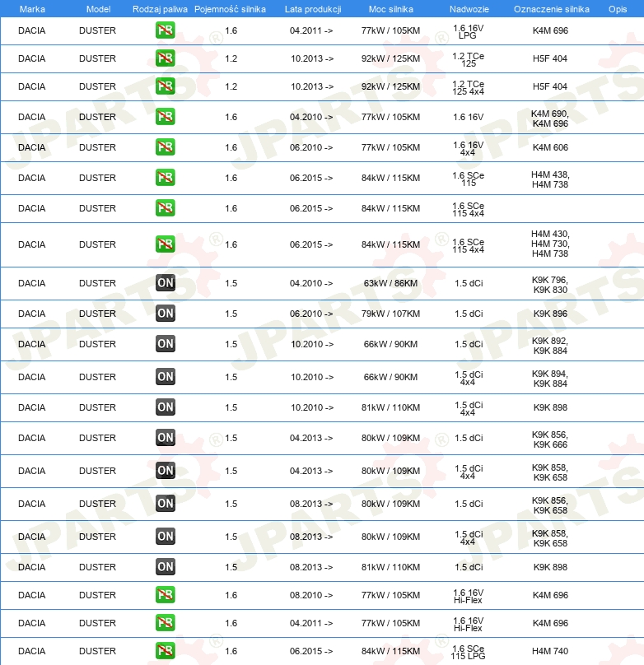Click petrol icon in the 08.2010 Hi-Flex row
Screen dimensions: 644x665
tap(165, 595)
